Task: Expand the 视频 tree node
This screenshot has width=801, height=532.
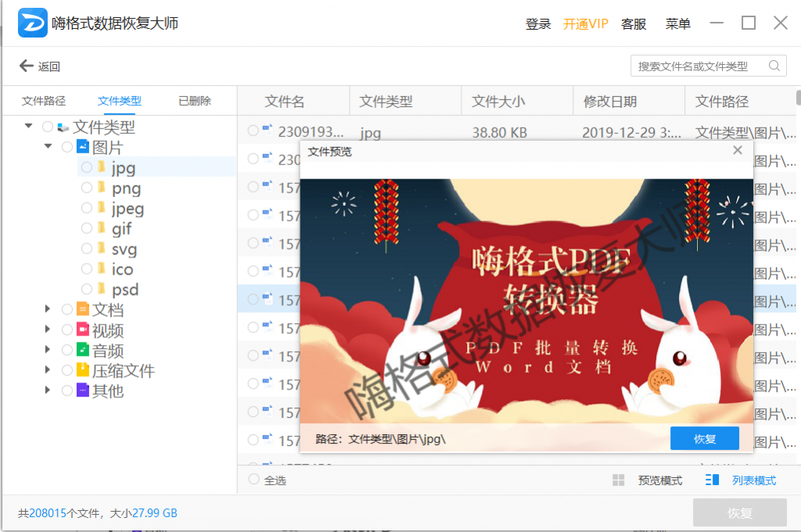Action: 48,329
